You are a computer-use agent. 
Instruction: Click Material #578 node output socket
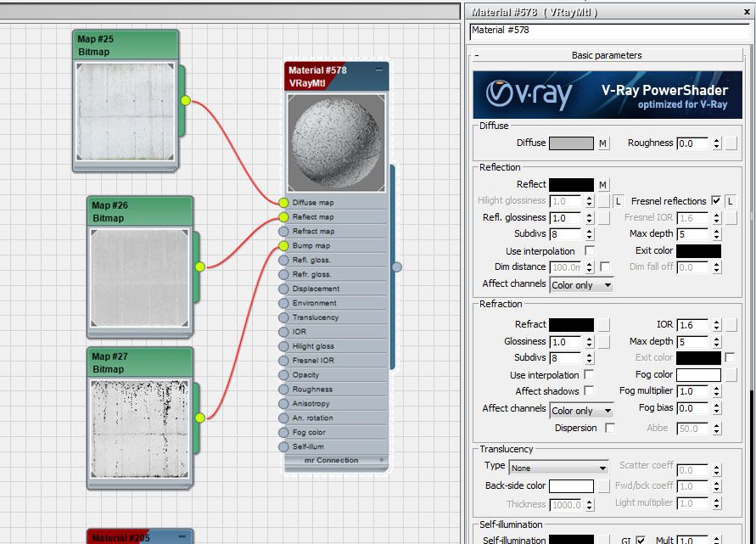point(397,266)
